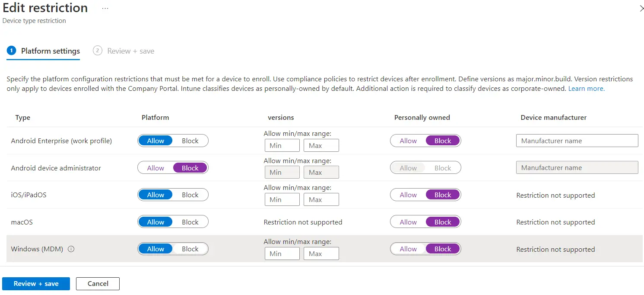The image size is (644, 295).
Task: Allow personally owned iOS/iPadOS devices
Action: (x=408, y=195)
